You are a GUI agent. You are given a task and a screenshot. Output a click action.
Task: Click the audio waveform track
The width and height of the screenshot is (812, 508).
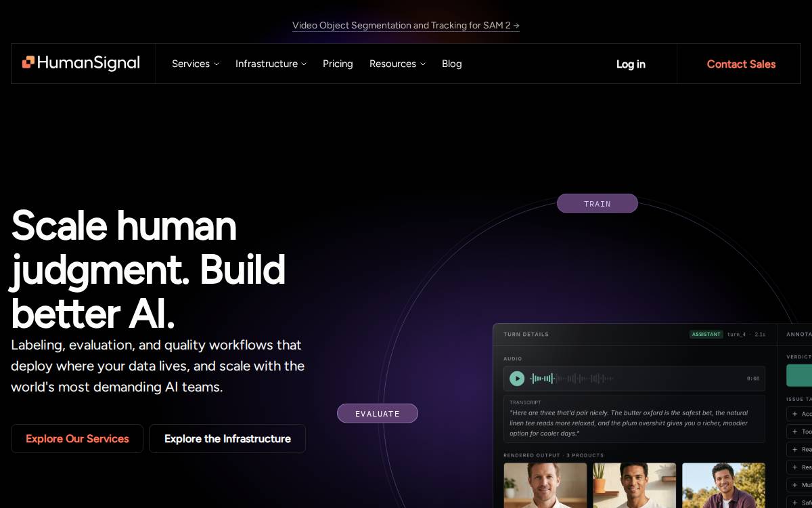pyautogui.click(x=572, y=379)
